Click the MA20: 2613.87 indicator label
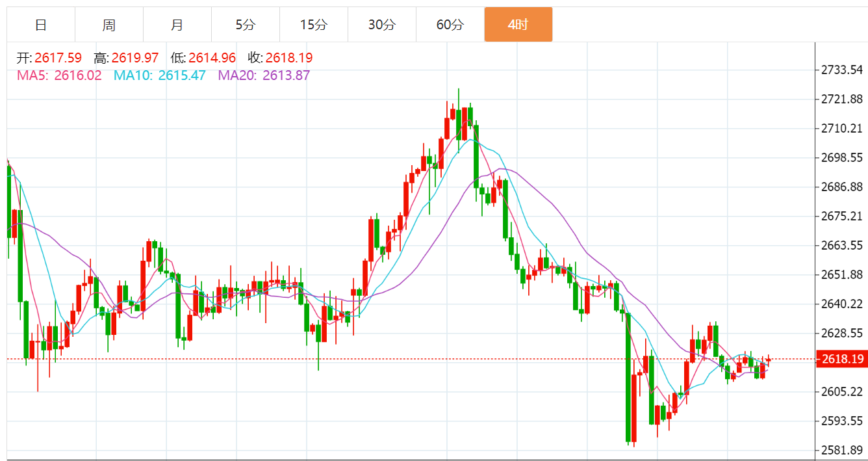The height and width of the screenshot is (461, 868). point(264,75)
